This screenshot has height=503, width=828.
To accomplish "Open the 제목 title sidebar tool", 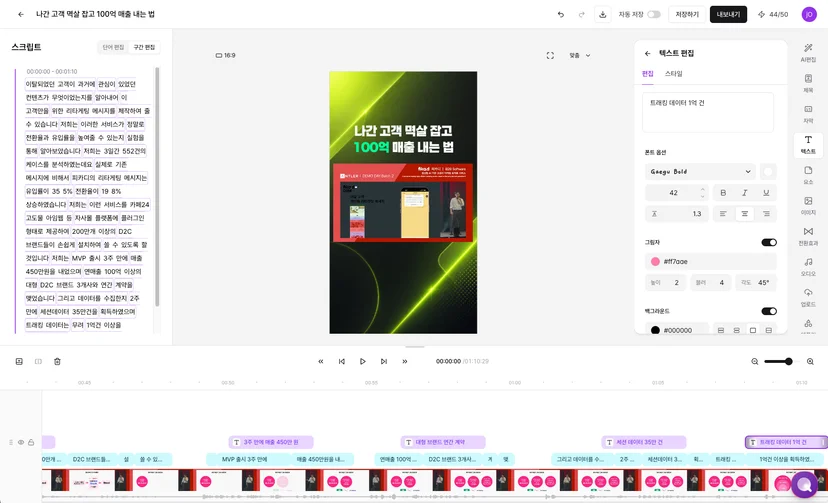I will [x=808, y=83].
